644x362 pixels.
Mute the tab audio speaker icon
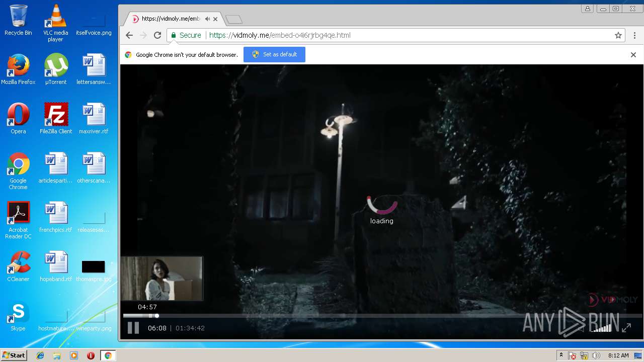tap(207, 19)
